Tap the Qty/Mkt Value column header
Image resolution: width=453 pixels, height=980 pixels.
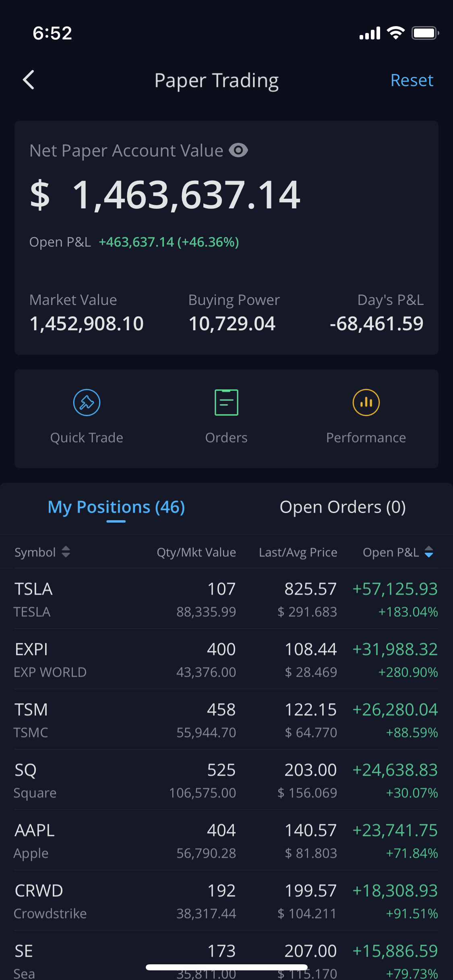tap(196, 552)
